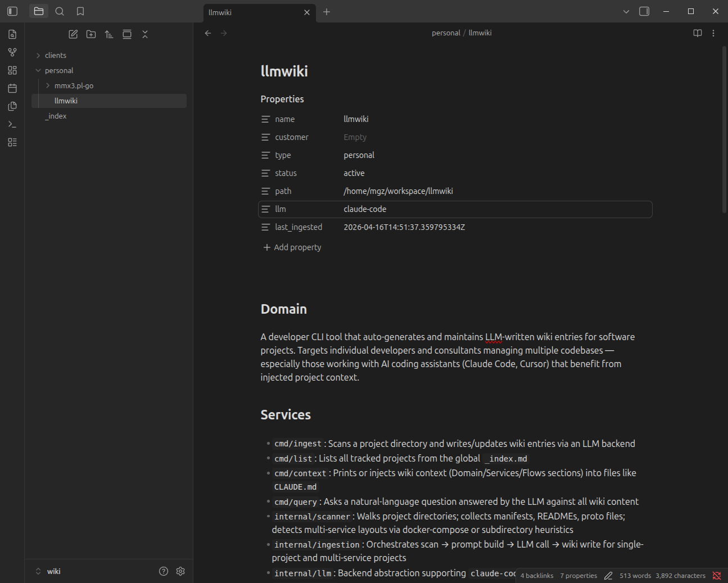Click the bottom ribbon list icon

[12, 142]
